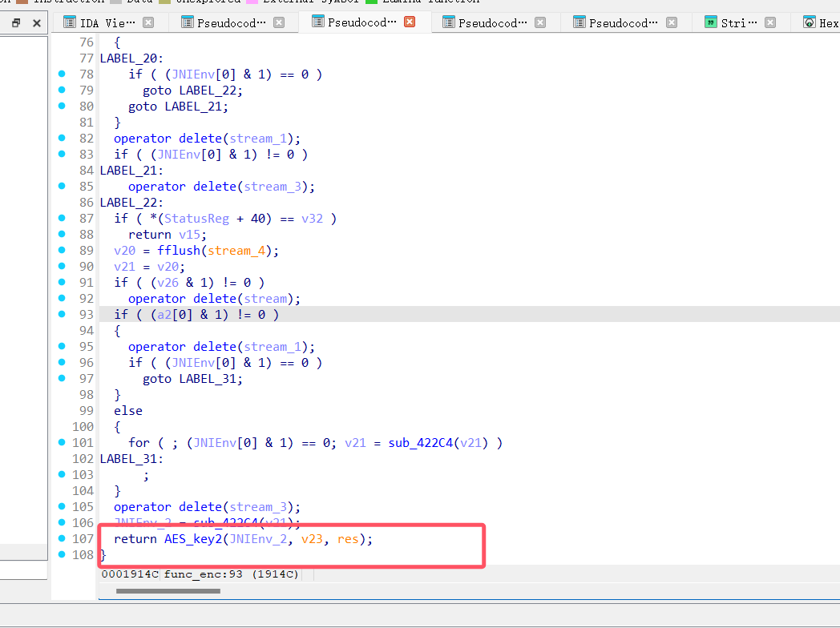Select v26 variable on line 91
840x628 pixels.
(168, 283)
